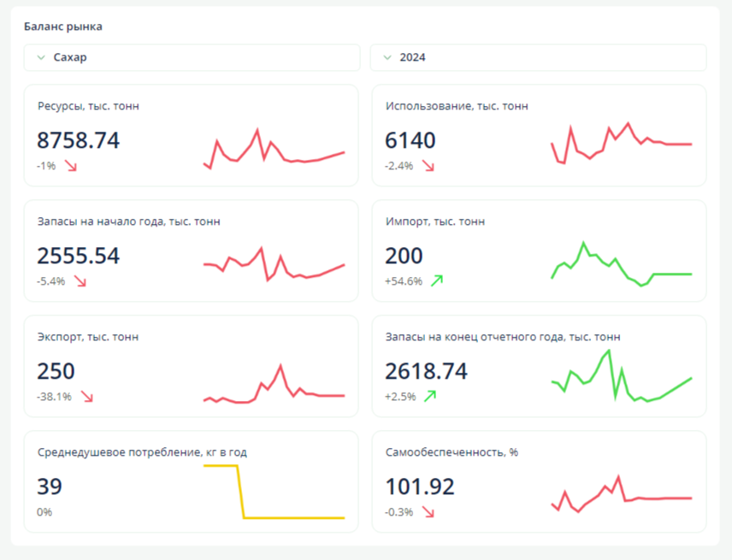The height and width of the screenshot is (560, 732).
Task: Open the 2024 year dropdown
Action: (x=538, y=58)
